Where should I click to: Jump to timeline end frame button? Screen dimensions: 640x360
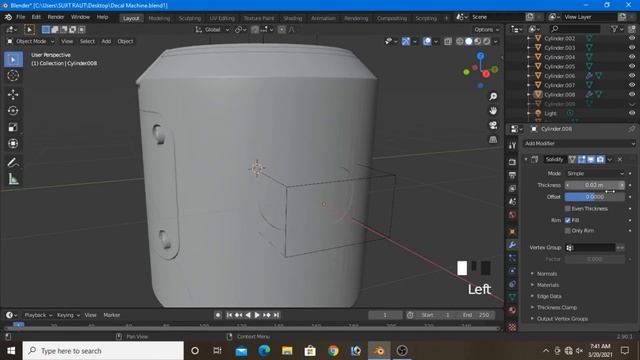276,315
